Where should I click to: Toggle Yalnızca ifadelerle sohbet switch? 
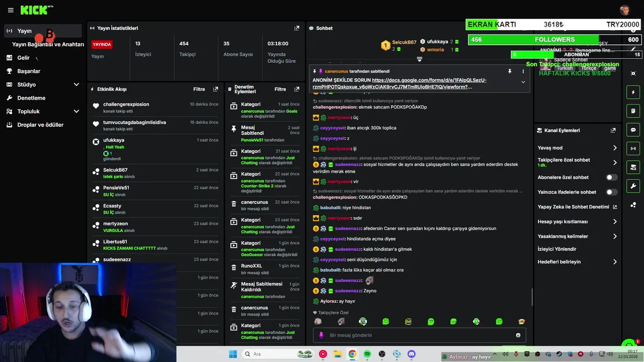pyautogui.click(x=612, y=192)
